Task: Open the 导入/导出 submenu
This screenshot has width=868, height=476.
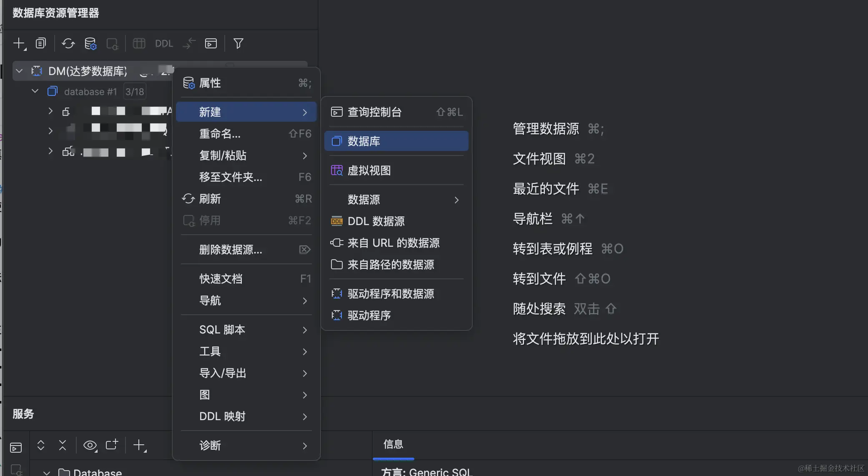Action: pos(246,373)
